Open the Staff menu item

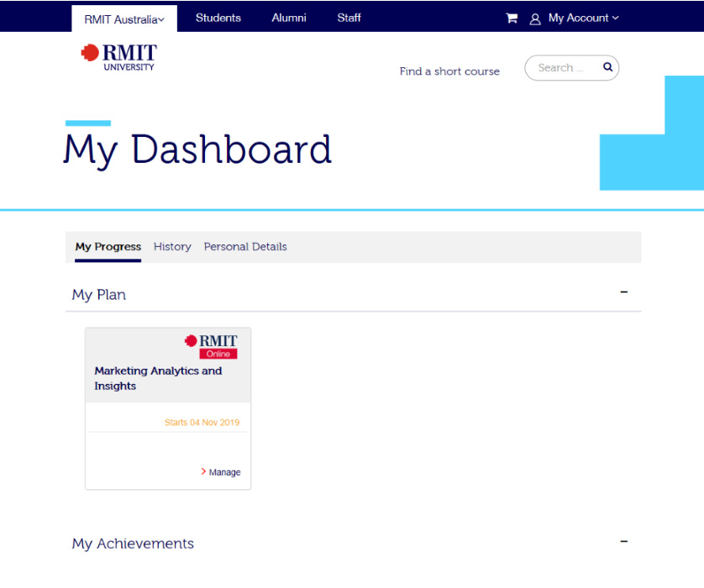point(349,18)
